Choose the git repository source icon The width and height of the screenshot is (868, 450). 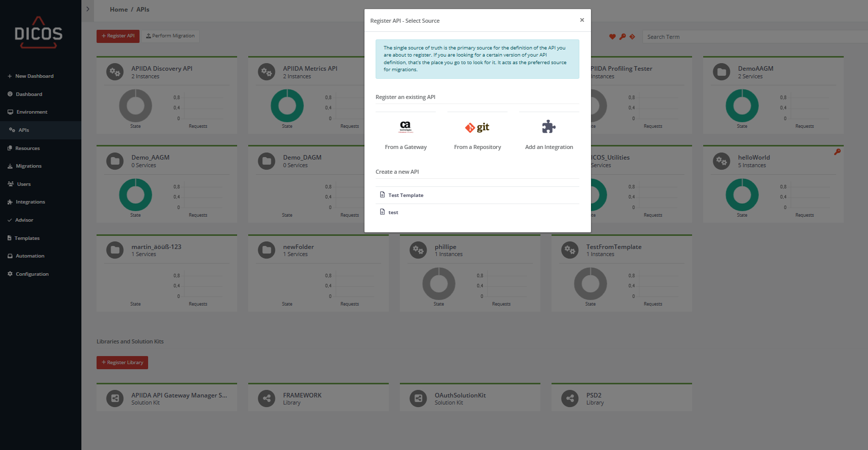(477, 127)
